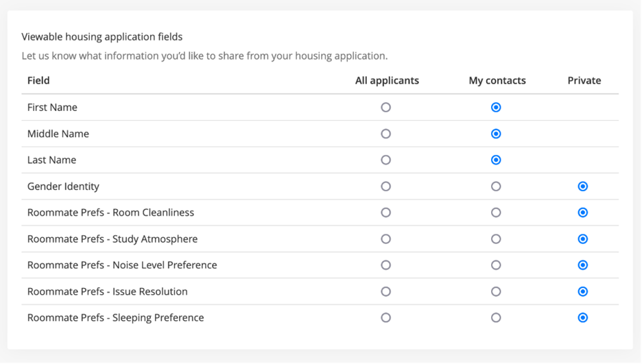Mark Noise Level Preference as Private
Screen dimensions: 642x364
pyautogui.click(x=582, y=265)
